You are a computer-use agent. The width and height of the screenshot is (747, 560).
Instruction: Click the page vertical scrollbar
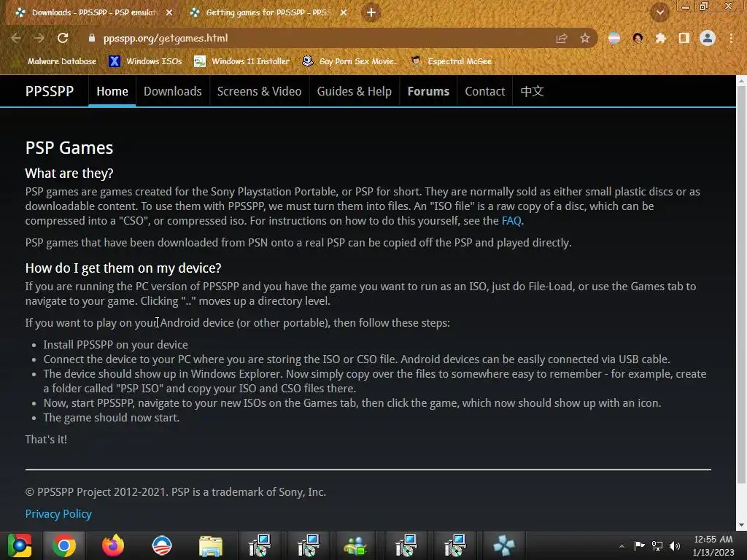(741, 286)
